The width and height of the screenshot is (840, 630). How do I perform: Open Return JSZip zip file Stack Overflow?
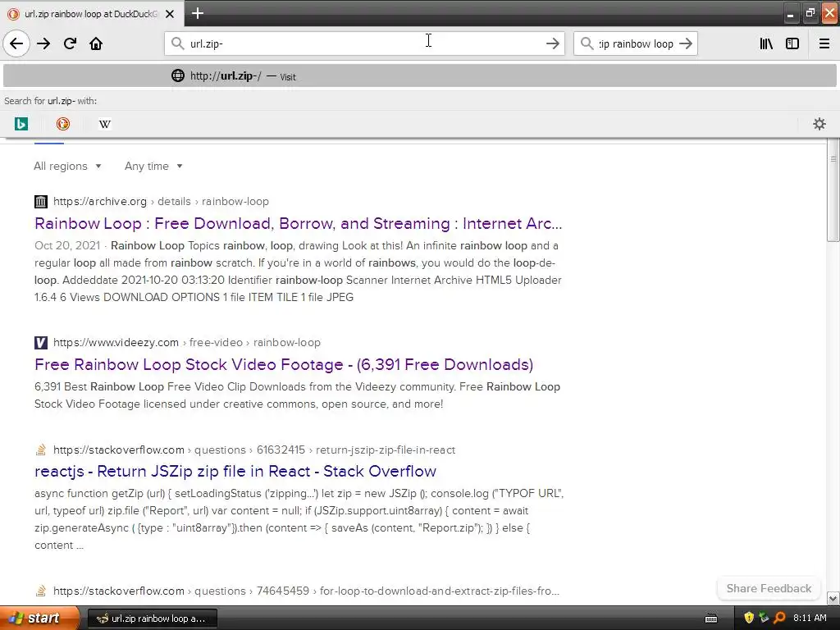tap(235, 471)
